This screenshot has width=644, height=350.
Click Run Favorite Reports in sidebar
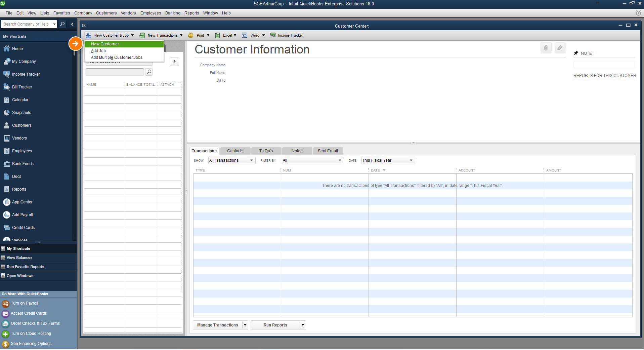point(38,267)
